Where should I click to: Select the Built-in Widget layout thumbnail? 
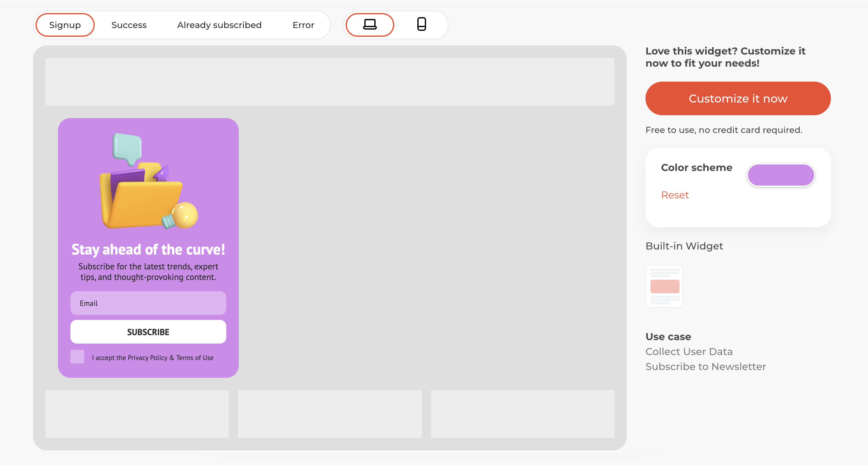[x=664, y=286]
